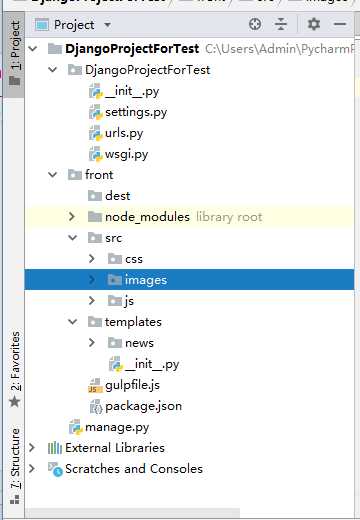Screen dimensions: 360x520
Task: Select the package.json file name
Action: [x=143, y=406]
